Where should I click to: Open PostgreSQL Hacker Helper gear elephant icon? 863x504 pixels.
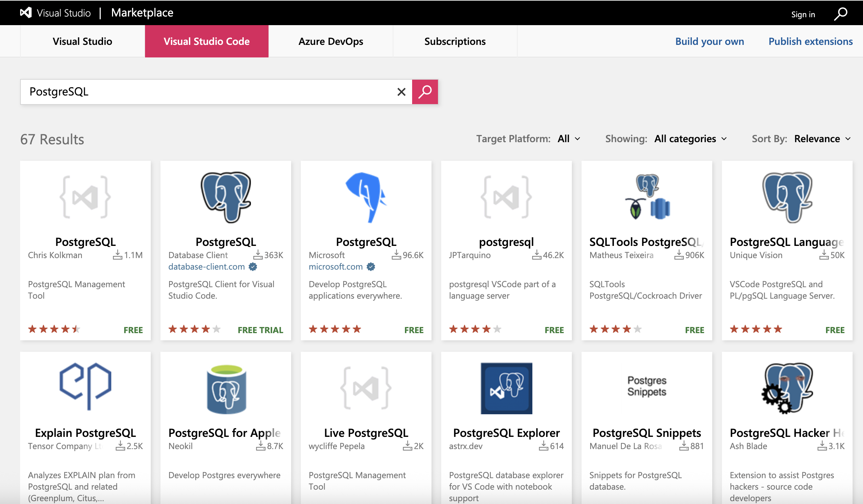787,388
